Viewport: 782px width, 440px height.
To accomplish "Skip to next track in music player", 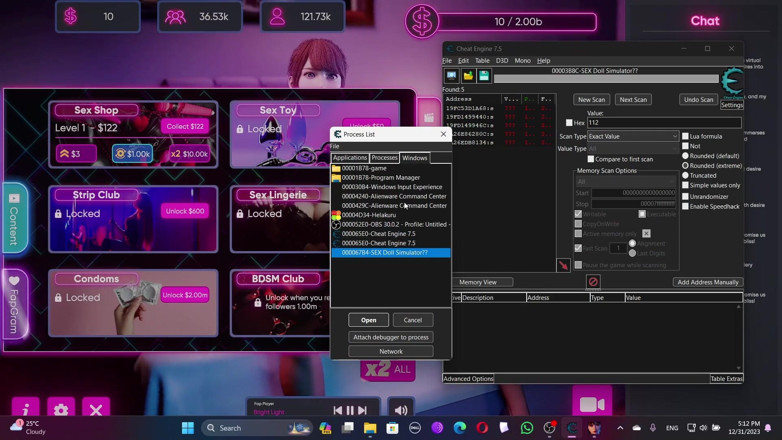I will pyautogui.click(x=363, y=410).
